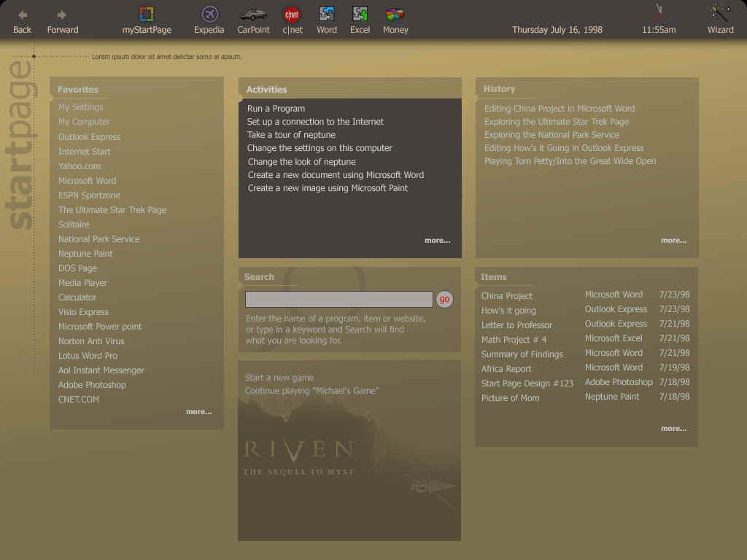Open Adobe Photoshop in Favorites
The height and width of the screenshot is (560, 747).
pyautogui.click(x=92, y=385)
